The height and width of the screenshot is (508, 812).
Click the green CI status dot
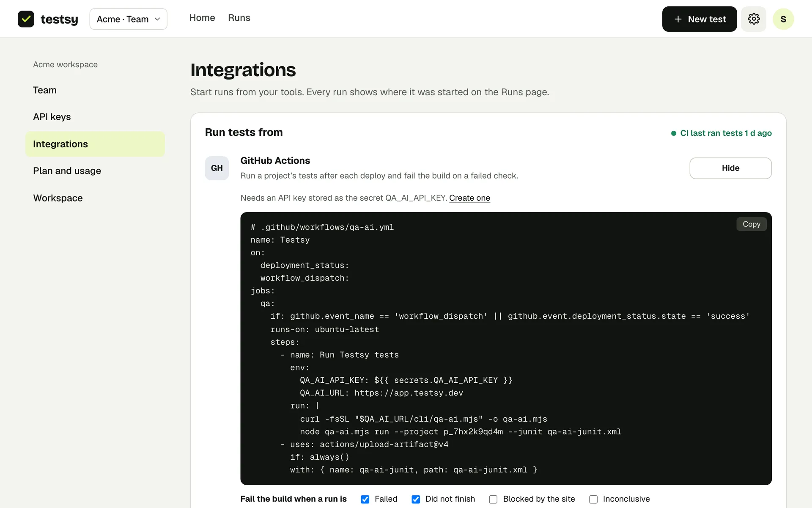[674, 133]
